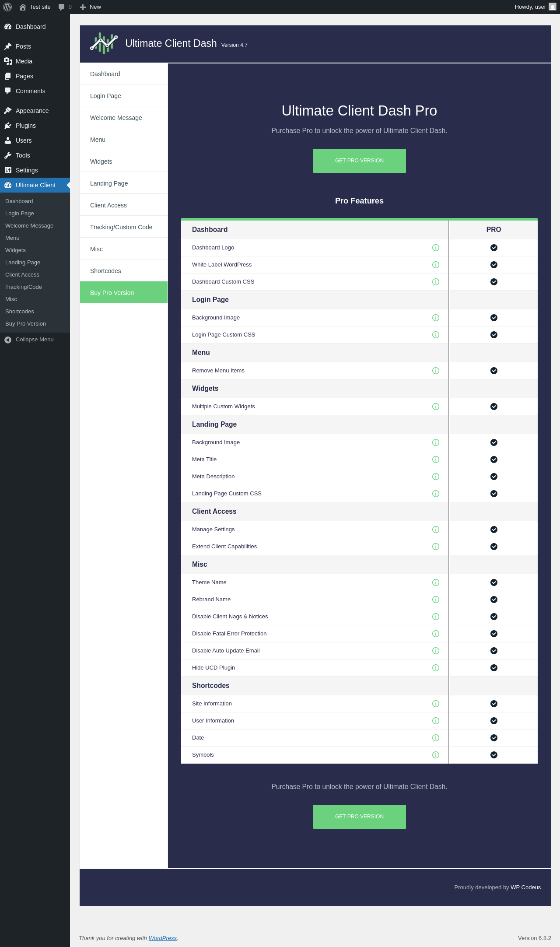
Task: Click info icon for Dashboard Logo row
Action: (436, 248)
